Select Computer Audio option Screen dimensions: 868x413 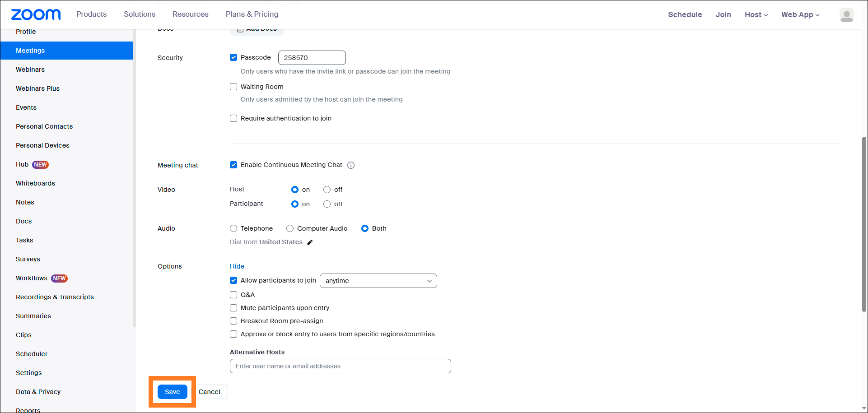click(x=290, y=228)
